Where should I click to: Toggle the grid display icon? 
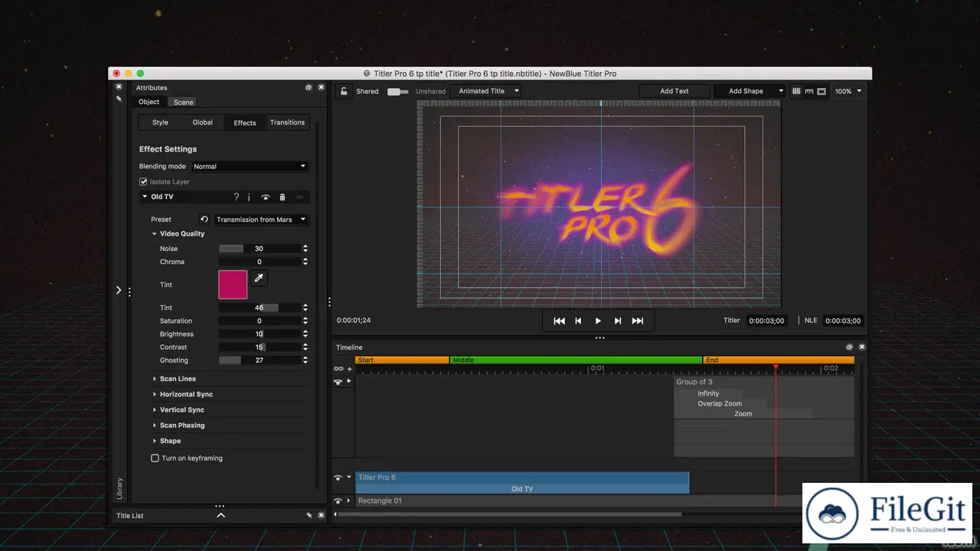(x=796, y=91)
